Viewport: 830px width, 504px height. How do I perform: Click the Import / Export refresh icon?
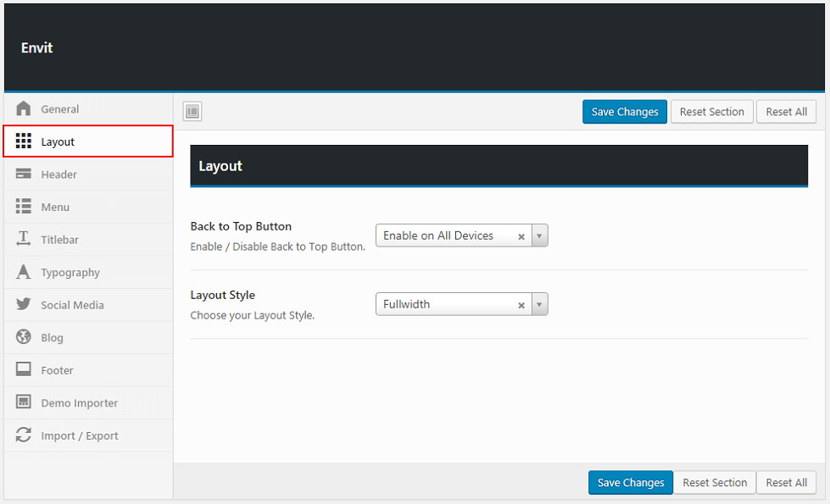(x=24, y=436)
